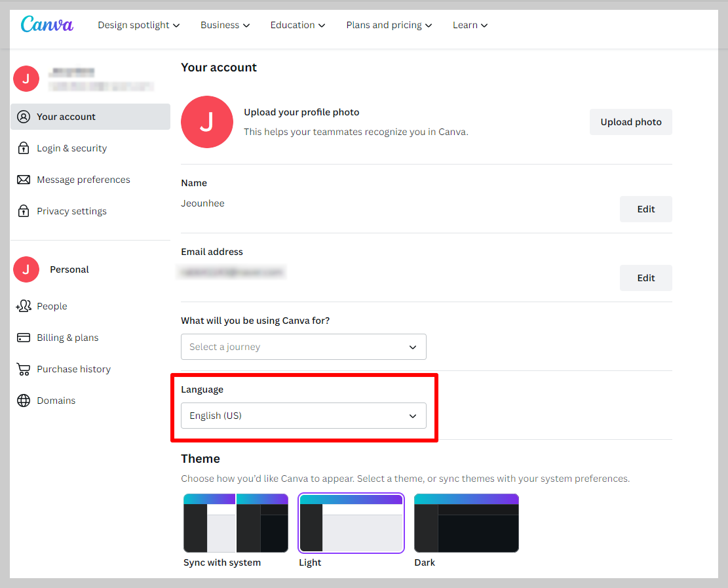Click the name text Jeounhee
Image resolution: width=728 pixels, height=588 pixels.
(x=202, y=203)
